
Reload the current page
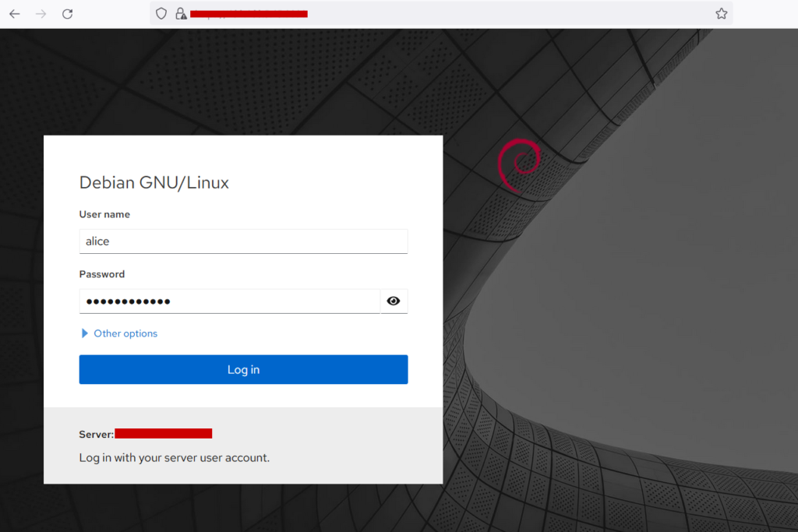coord(68,14)
